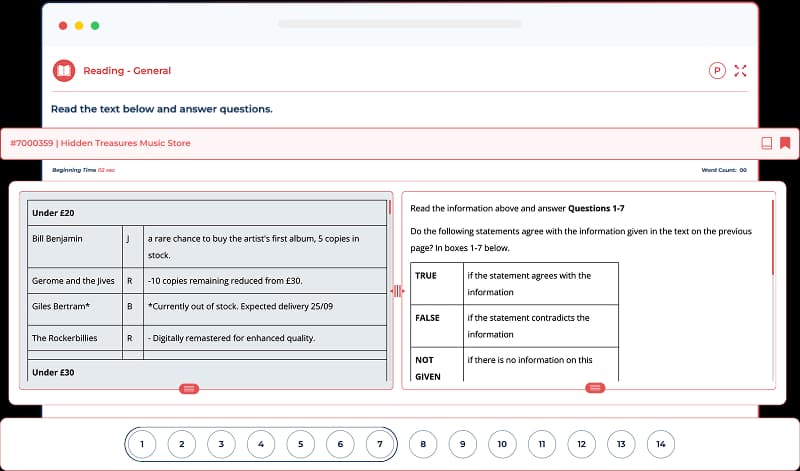Click the right panel vertical scrollbar
The height and width of the screenshot is (471, 800).
[772, 238]
